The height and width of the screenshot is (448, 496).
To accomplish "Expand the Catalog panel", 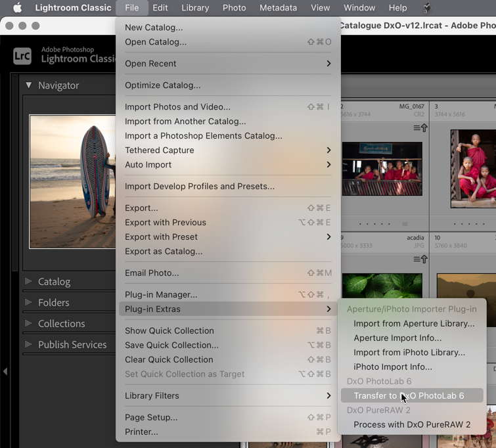I will [28, 281].
